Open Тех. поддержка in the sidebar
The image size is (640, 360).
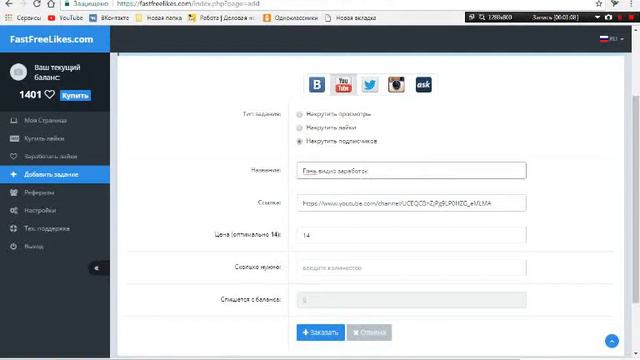tap(55, 228)
